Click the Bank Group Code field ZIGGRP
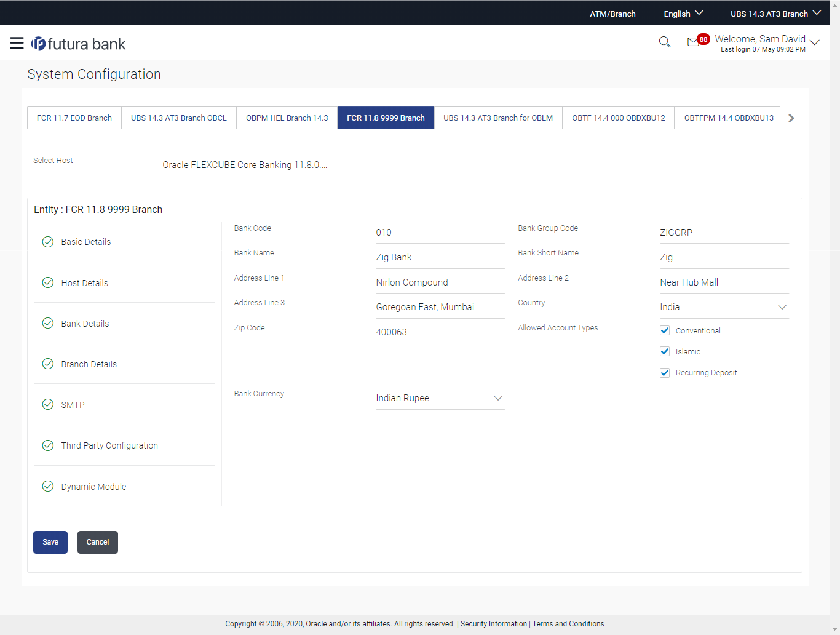Image resolution: width=840 pixels, height=635 pixels. pyautogui.click(x=724, y=233)
